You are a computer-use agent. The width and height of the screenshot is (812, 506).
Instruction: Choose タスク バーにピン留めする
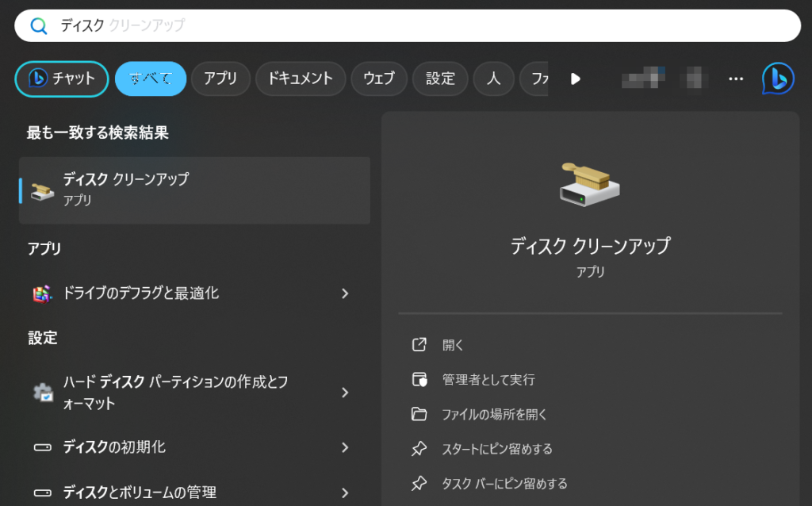click(504, 484)
